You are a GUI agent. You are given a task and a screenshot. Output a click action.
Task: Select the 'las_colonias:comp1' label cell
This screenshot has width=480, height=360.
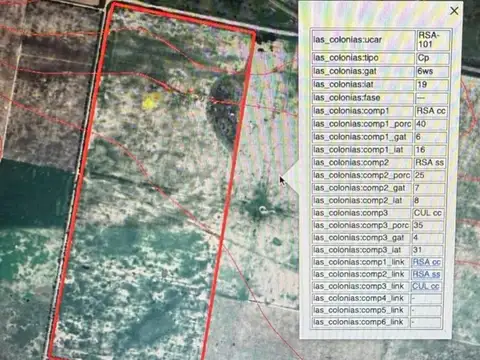tap(363, 111)
